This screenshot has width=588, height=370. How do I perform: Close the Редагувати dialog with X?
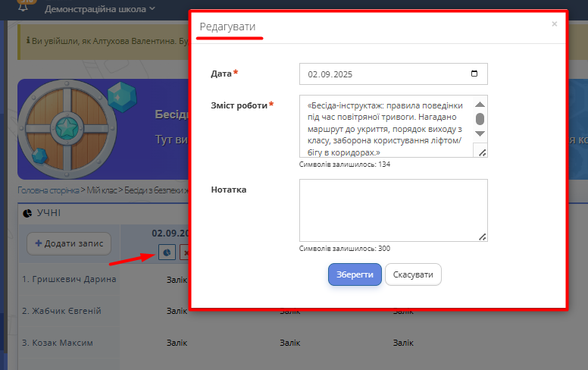click(554, 24)
